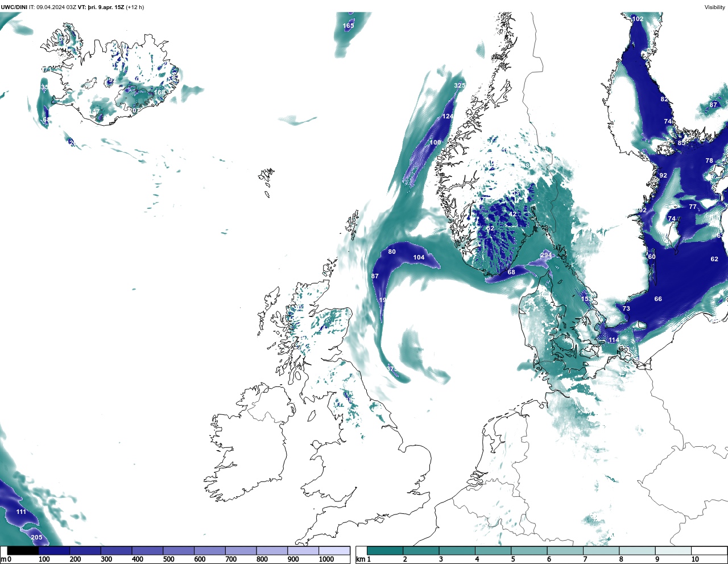
Task: Click the '42' value over southern Norway
Action: [512, 215]
